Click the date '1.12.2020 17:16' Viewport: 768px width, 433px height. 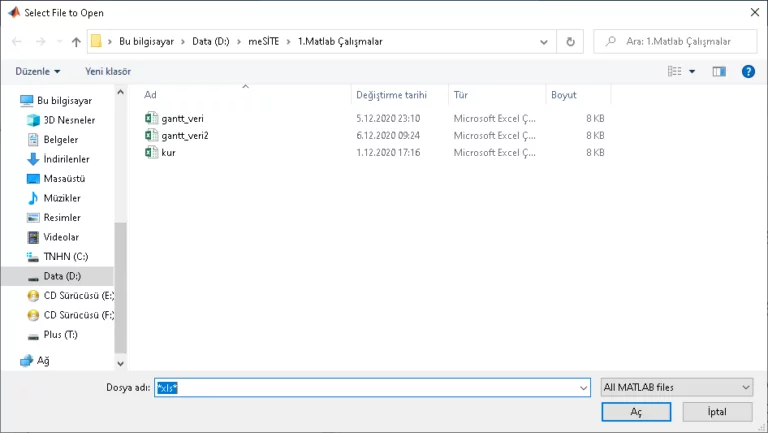[x=388, y=152]
